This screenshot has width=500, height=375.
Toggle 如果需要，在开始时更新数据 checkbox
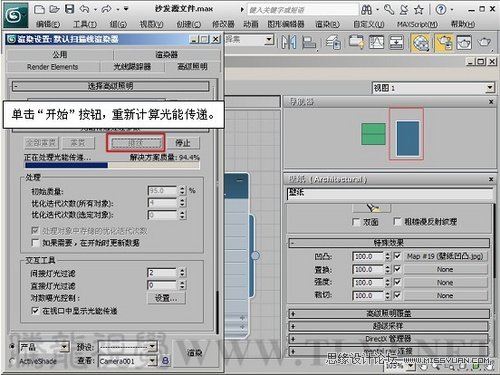point(35,242)
